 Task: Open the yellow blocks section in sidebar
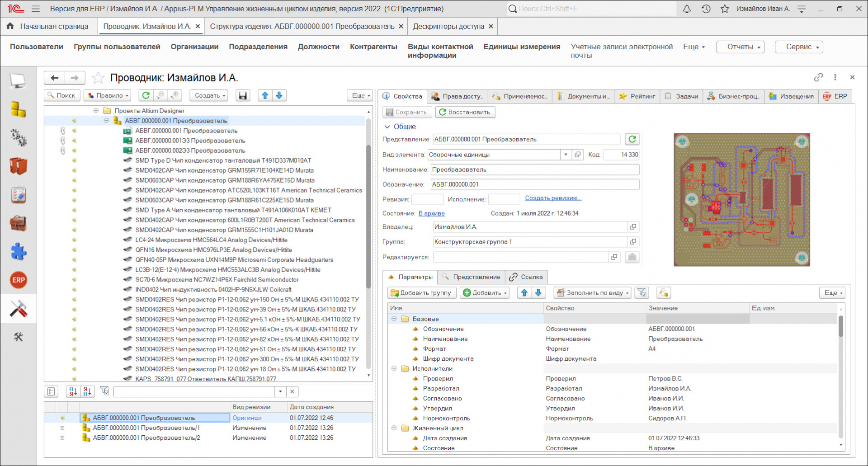tap(18, 109)
